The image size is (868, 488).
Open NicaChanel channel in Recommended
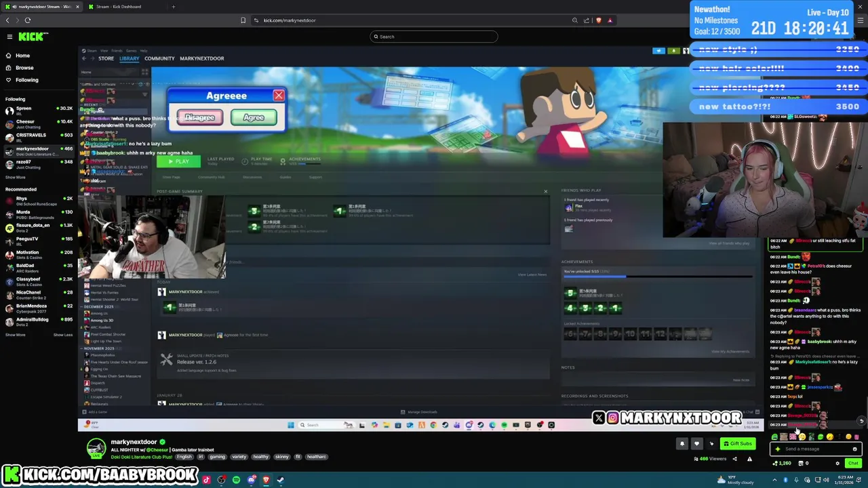39,295
